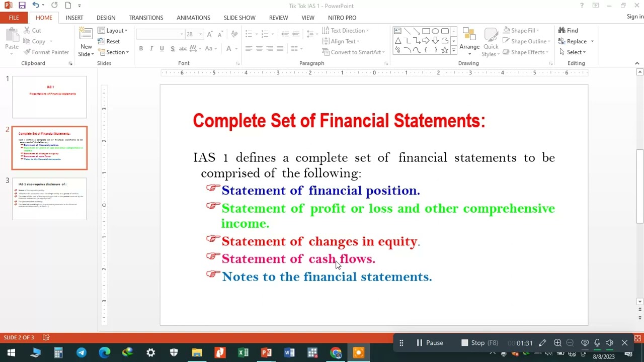Screen dimensions: 644x362
Task: Click Clear All Formatting eraser icon
Action: [234, 34]
